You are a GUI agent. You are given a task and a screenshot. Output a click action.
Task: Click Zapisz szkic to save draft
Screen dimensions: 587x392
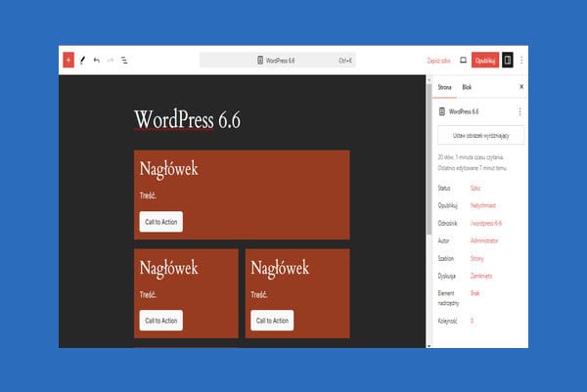coord(438,61)
